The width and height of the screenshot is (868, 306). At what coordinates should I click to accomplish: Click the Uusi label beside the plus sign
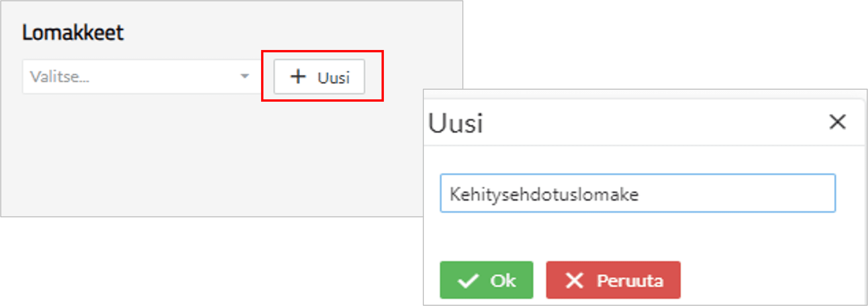(x=334, y=77)
